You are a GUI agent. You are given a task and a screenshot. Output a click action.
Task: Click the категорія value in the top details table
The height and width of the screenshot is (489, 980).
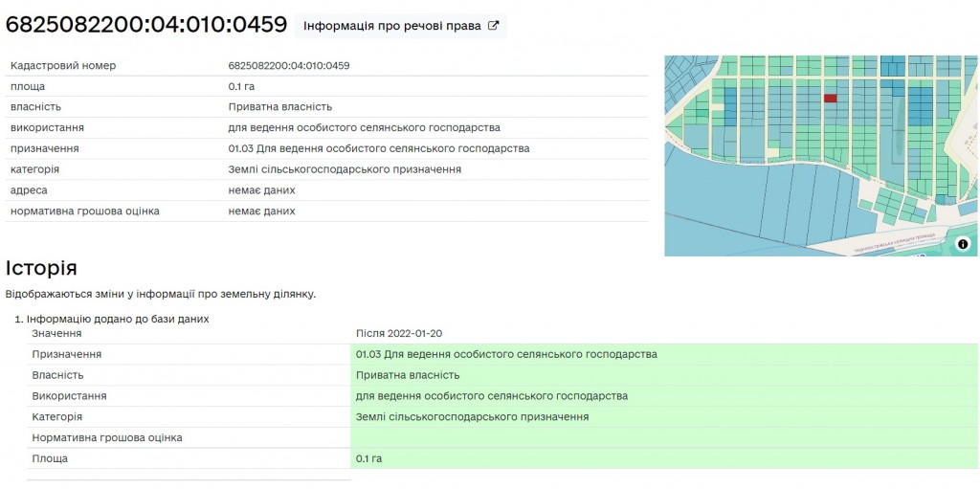point(345,169)
